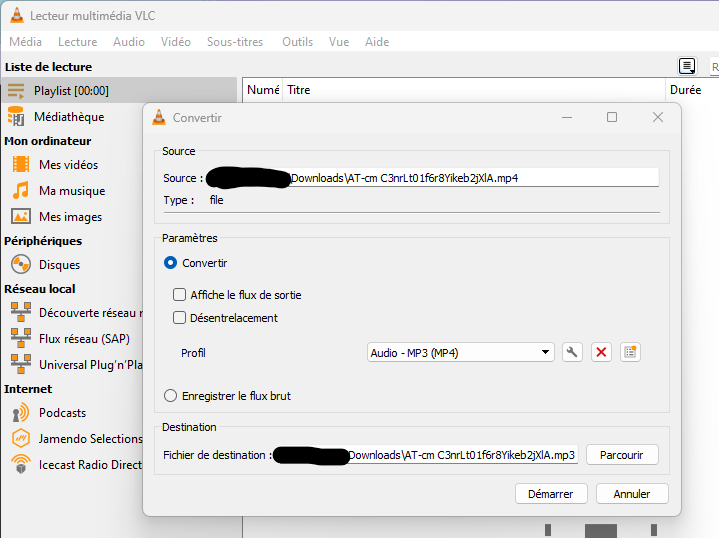Click the Fichier de destination path field
Viewport: 719px width, 538px height.
pos(426,455)
